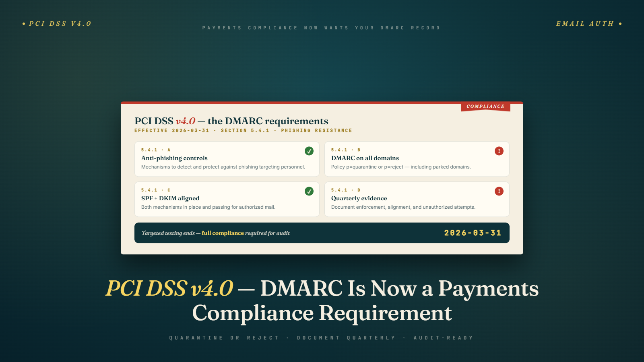Click the 'PAYMENTS COMPLIANCE NOW WANTS YOUR DMARC RECORD' tagline
The width and height of the screenshot is (644, 362).
coord(321,28)
